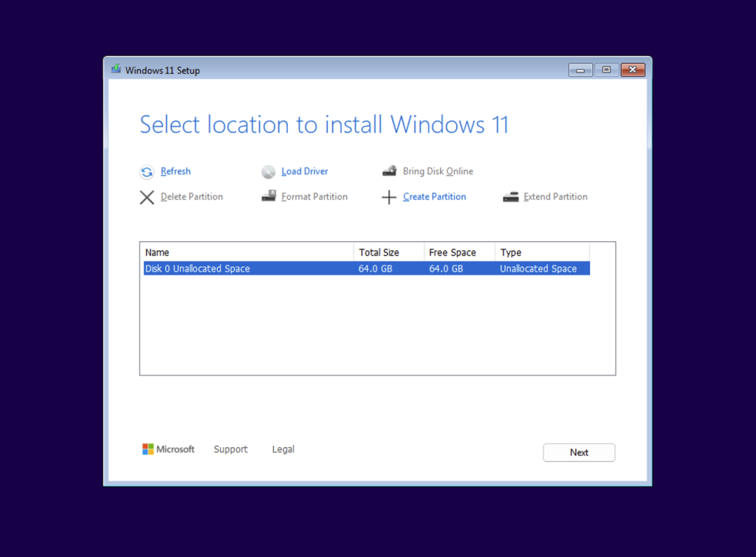756x557 pixels.
Task: Open the Refresh link
Action: click(x=176, y=172)
